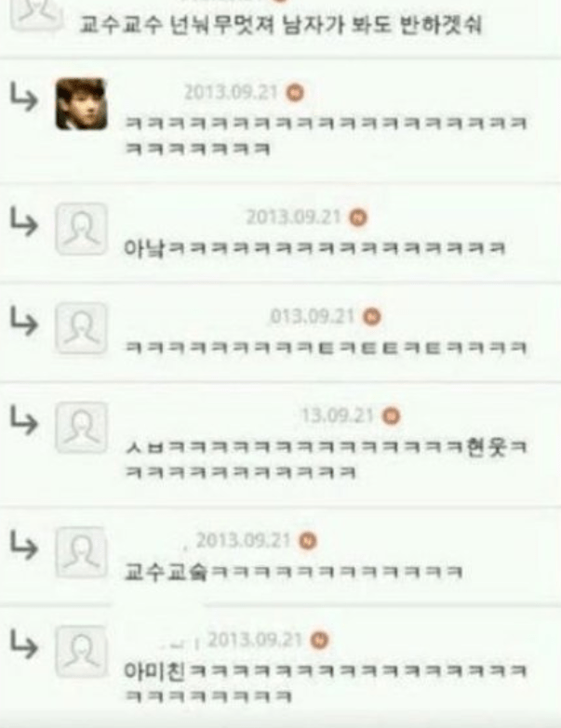Click the orange badge on the 아미친 reply
Viewport: 561px width, 728px height.
point(319,641)
